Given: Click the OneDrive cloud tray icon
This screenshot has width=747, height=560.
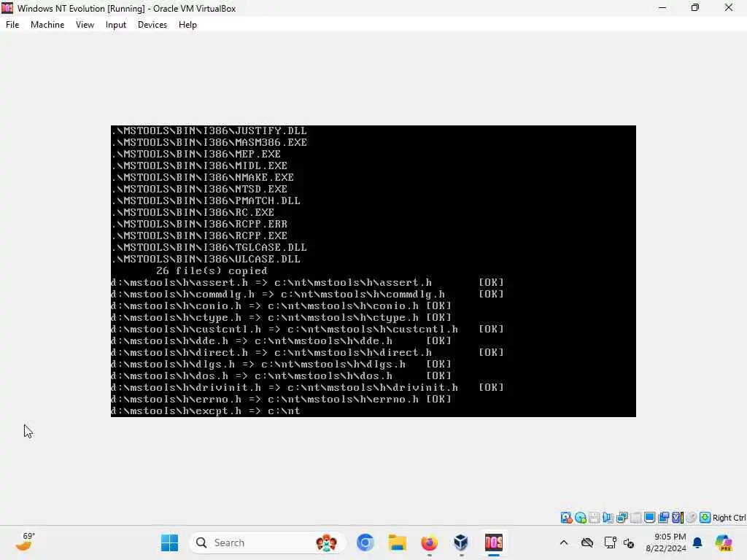Looking at the screenshot, I should click(x=587, y=542).
